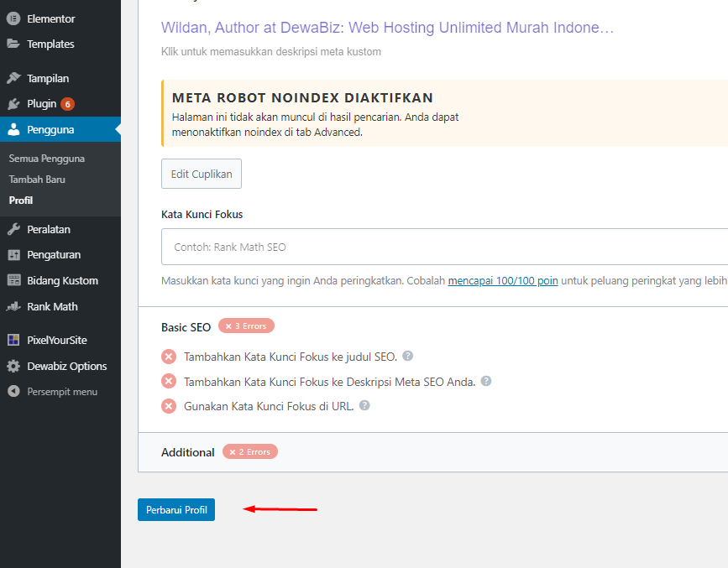Click the PixelYourSite icon
Image resolution: width=728 pixels, height=568 pixels.
tap(13, 340)
